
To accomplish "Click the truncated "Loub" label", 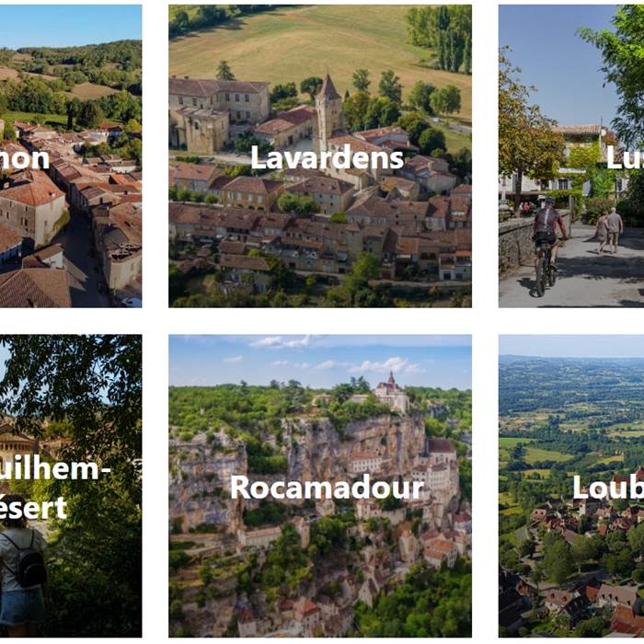I will [x=608, y=488].
